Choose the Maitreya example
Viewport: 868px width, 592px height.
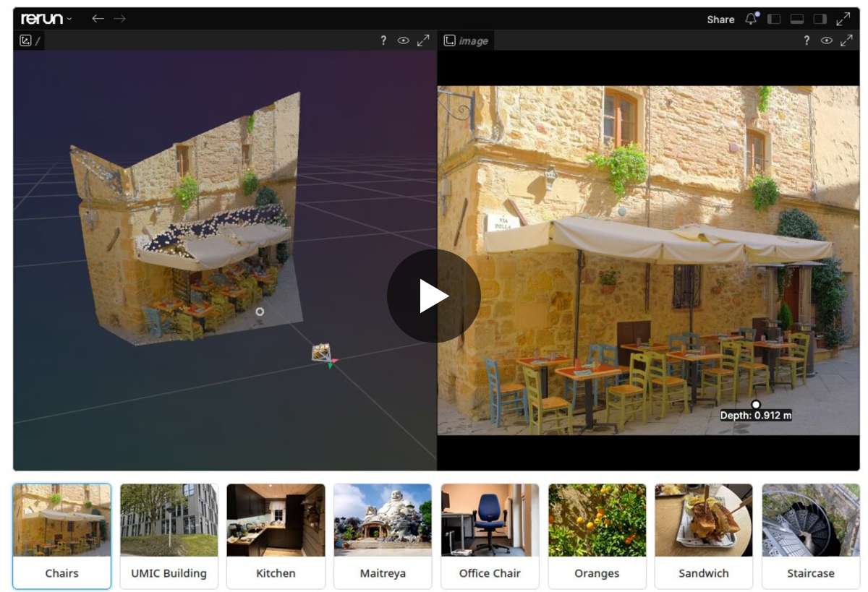pyautogui.click(x=383, y=536)
